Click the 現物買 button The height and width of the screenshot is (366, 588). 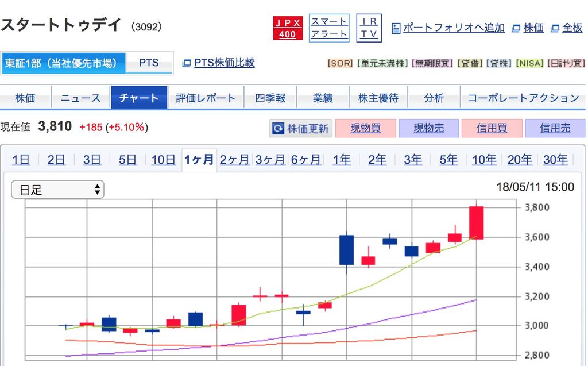coord(366,128)
